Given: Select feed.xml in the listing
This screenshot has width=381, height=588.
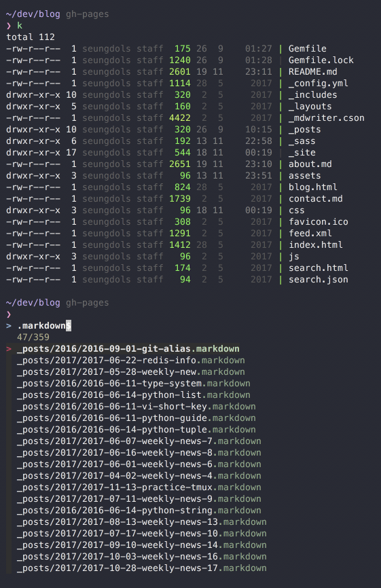Looking at the screenshot, I should pyautogui.click(x=310, y=234).
